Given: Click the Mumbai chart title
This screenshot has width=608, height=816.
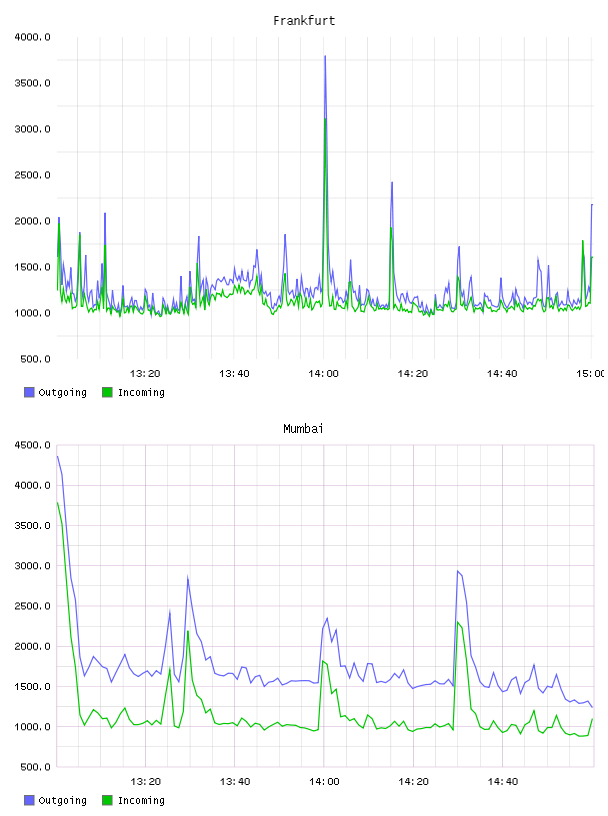Looking at the screenshot, I should point(303,429).
